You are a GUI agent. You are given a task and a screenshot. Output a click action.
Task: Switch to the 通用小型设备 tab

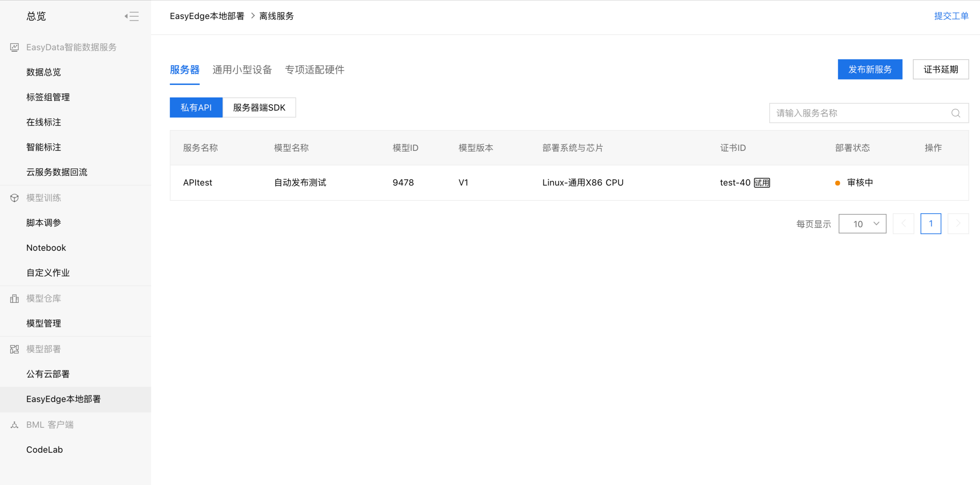(x=242, y=70)
